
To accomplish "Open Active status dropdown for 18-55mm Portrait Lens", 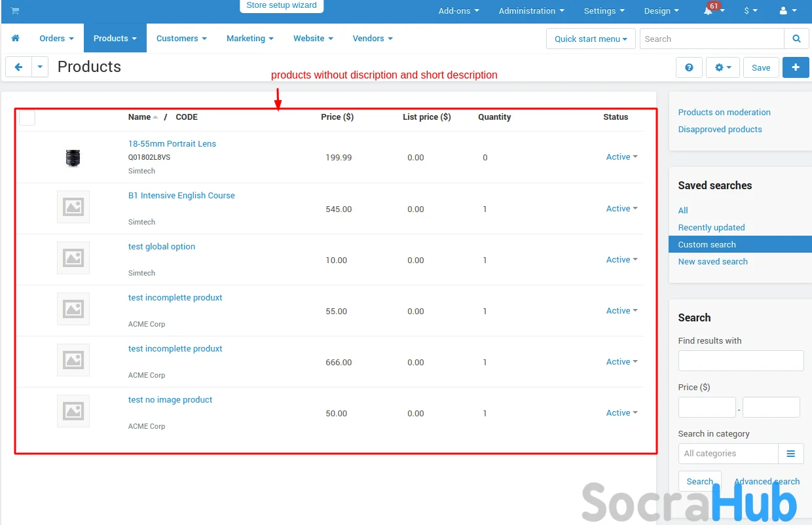I will coord(621,157).
